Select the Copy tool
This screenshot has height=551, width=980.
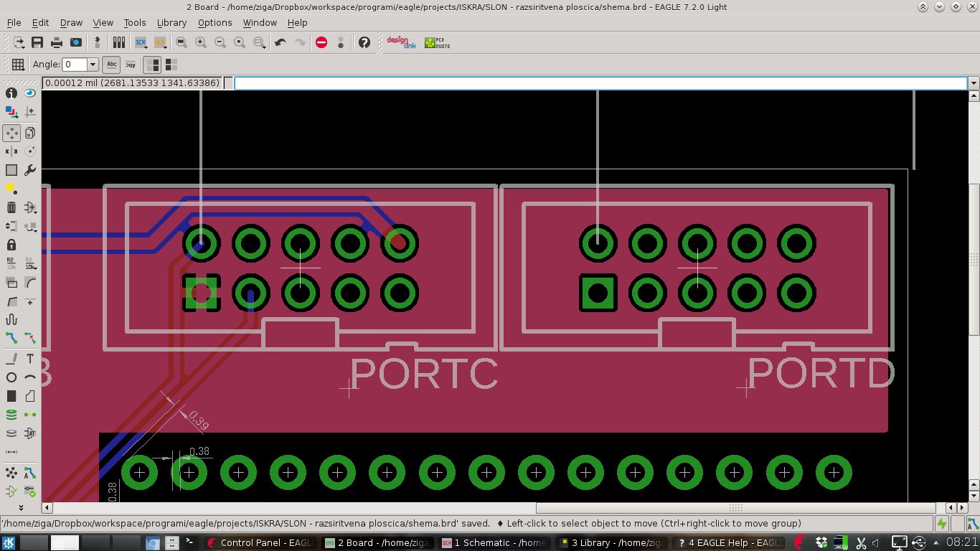pos(30,133)
